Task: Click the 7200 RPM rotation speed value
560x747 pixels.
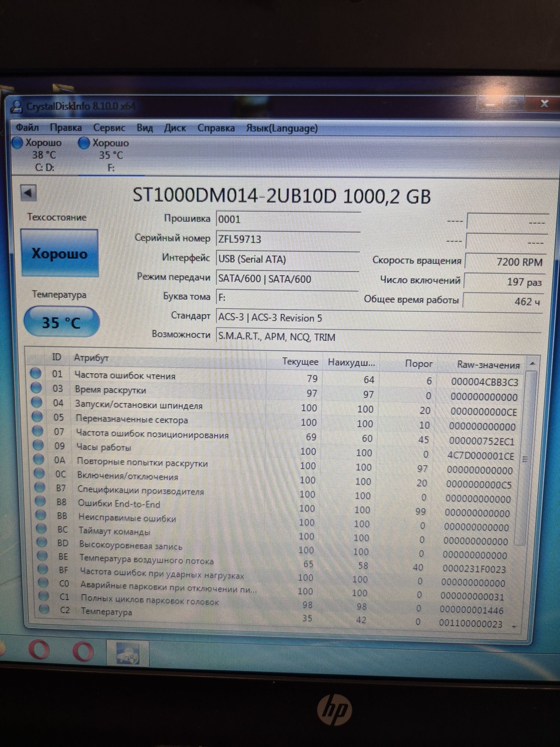Action: pyautogui.click(x=505, y=261)
